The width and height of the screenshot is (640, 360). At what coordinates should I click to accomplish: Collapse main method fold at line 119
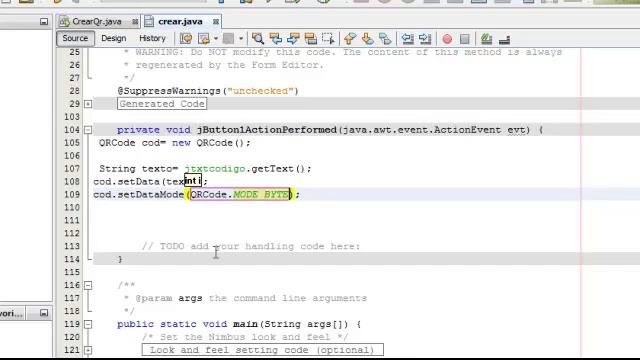pos(88,324)
